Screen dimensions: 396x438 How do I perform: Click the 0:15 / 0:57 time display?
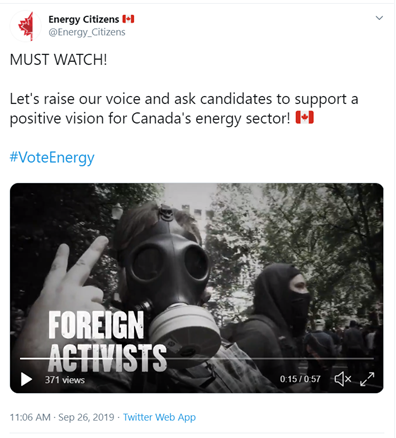point(300,379)
